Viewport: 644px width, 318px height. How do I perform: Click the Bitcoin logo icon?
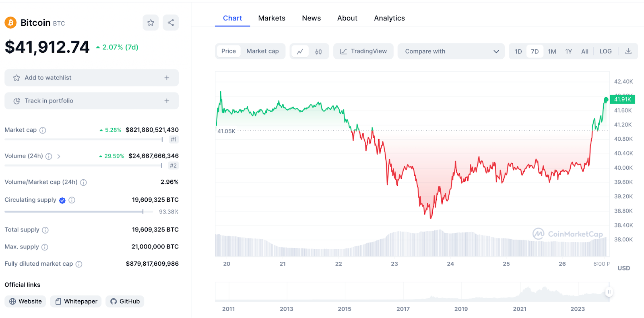pos(10,23)
